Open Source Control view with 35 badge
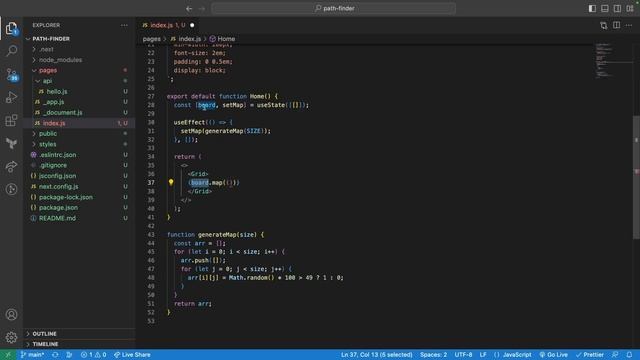Image resolution: width=640 pixels, height=360 pixels. click(x=11, y=74)
